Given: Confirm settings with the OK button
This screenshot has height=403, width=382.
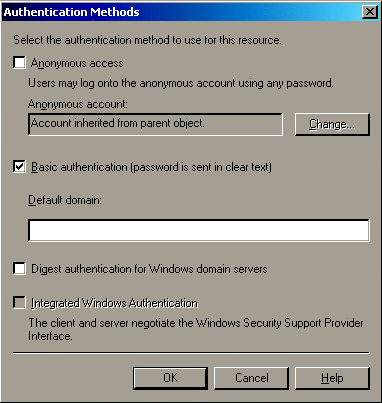Looking at the screenshot, I should pyautogui.click(x=170, y=378).
